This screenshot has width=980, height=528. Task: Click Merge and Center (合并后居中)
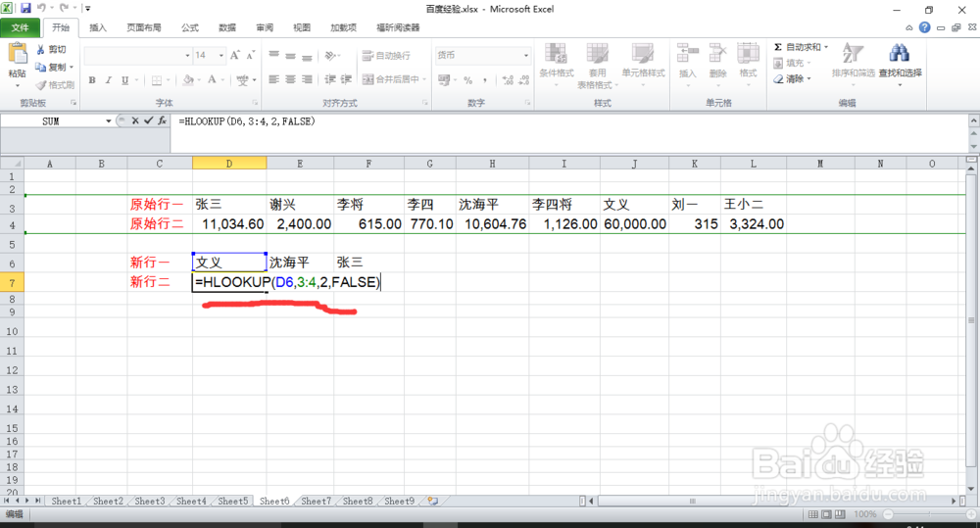click(391, 79)
